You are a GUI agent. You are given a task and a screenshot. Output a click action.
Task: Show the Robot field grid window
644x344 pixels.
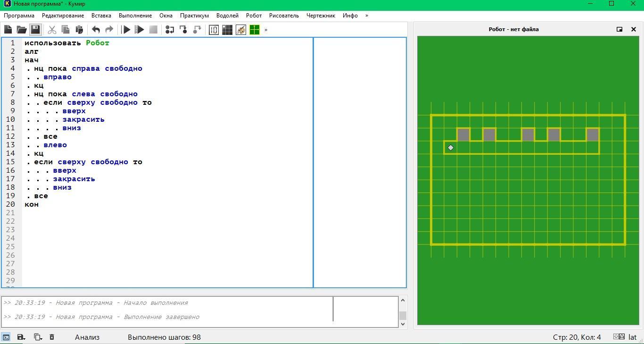pos(227,30)
